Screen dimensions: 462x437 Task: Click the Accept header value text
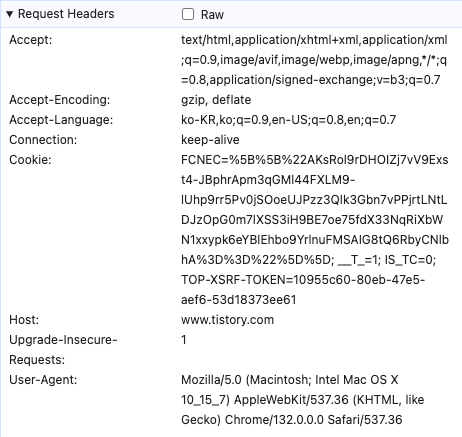[x=314, y=60]
